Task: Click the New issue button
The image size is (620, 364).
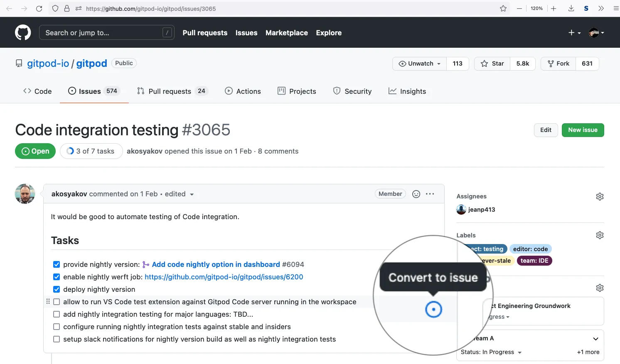Action: (x=583, y=130)
